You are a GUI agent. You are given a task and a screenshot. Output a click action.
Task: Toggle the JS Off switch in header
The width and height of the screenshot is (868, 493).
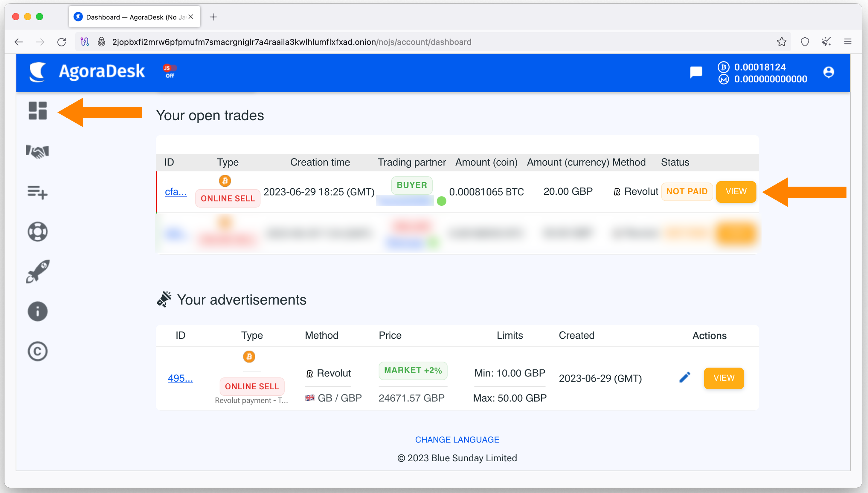tap(170, 71)
